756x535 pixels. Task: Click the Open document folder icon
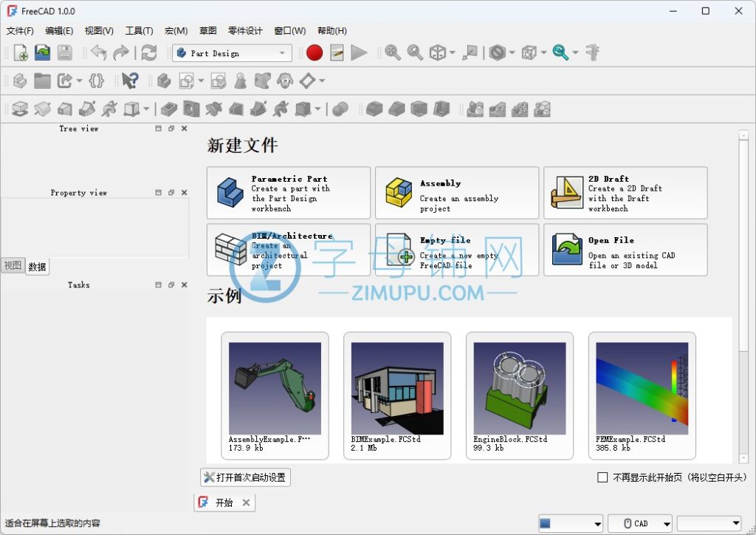click(x=42, y=52)
